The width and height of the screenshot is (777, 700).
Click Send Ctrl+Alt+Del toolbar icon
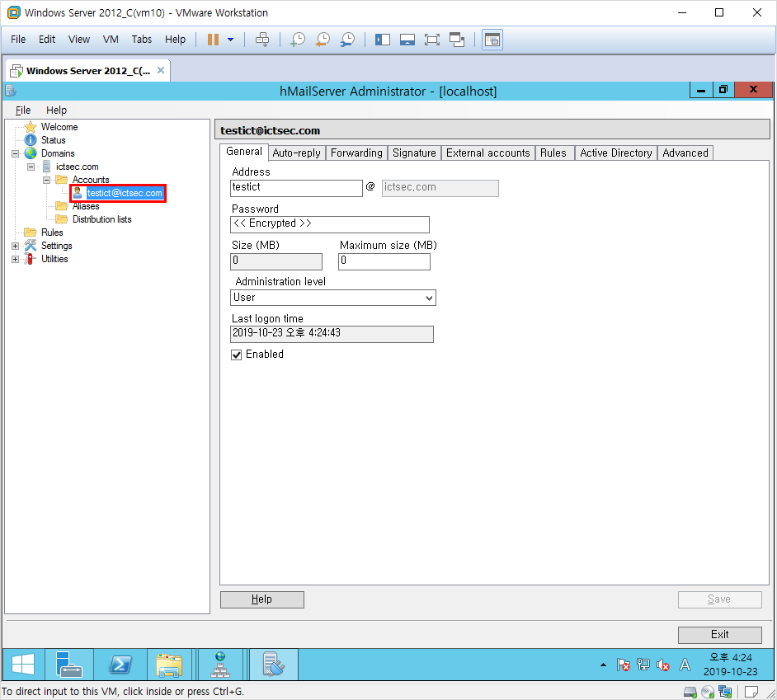click(x=262, y=40)
